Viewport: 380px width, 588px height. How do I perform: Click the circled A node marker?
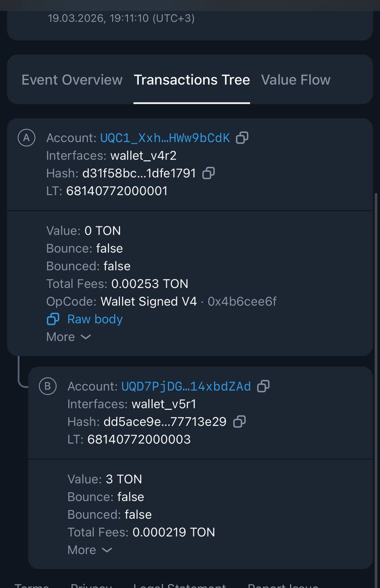click(x=26, y=137)
